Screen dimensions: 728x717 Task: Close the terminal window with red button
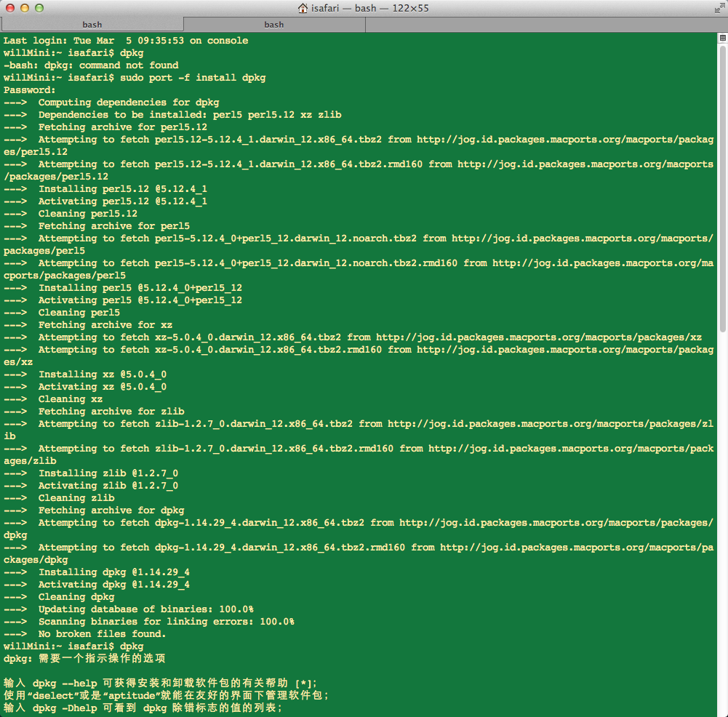(x=9, y=8)
